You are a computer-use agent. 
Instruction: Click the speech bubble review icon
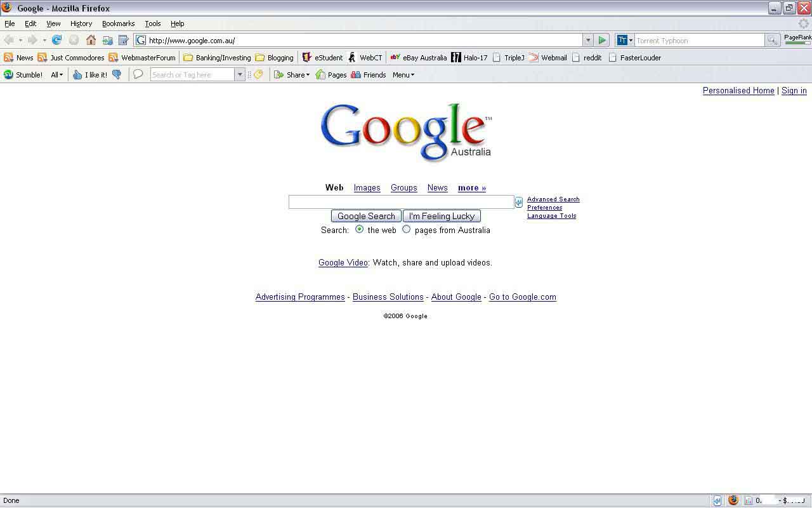(x=138, y=75)
